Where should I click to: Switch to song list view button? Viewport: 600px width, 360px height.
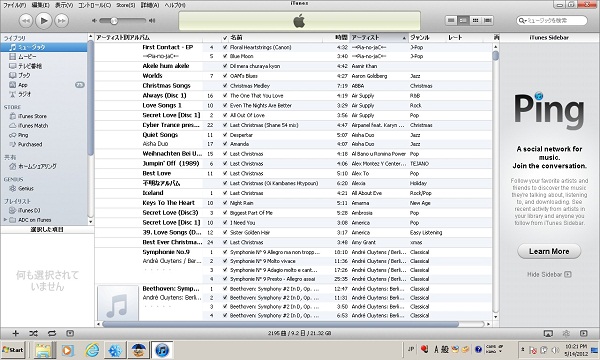(x=451, y=20)
